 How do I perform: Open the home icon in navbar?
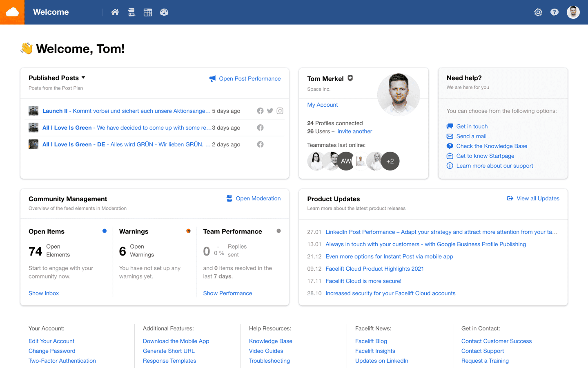(115, 12)
